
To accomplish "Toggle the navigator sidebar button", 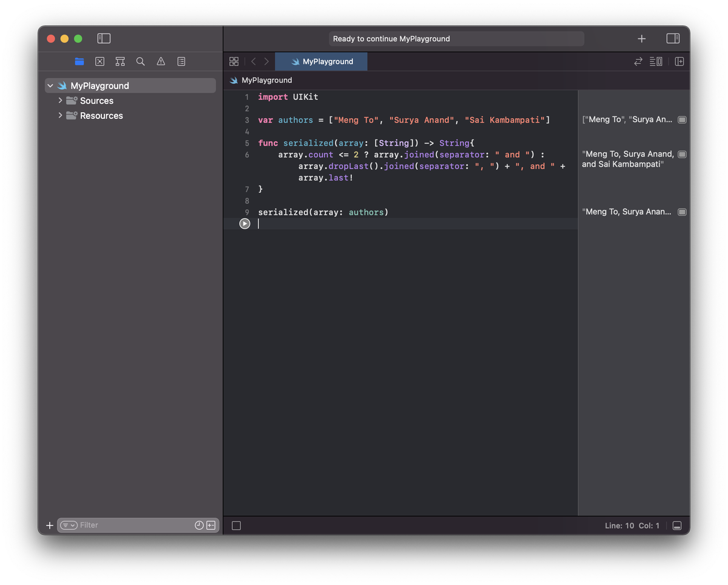I will [104, 38].
